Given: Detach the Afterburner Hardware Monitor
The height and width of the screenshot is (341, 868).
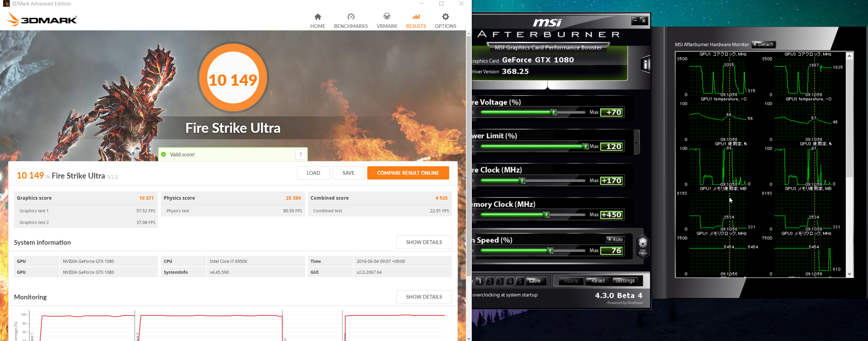Looking at the screenshot, I should click(764, 44).
